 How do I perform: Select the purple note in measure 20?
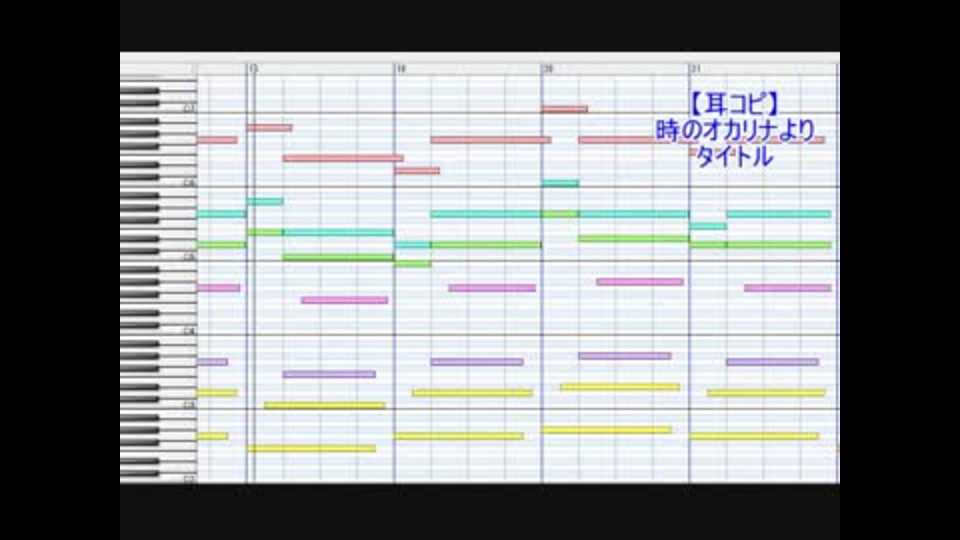624,356
